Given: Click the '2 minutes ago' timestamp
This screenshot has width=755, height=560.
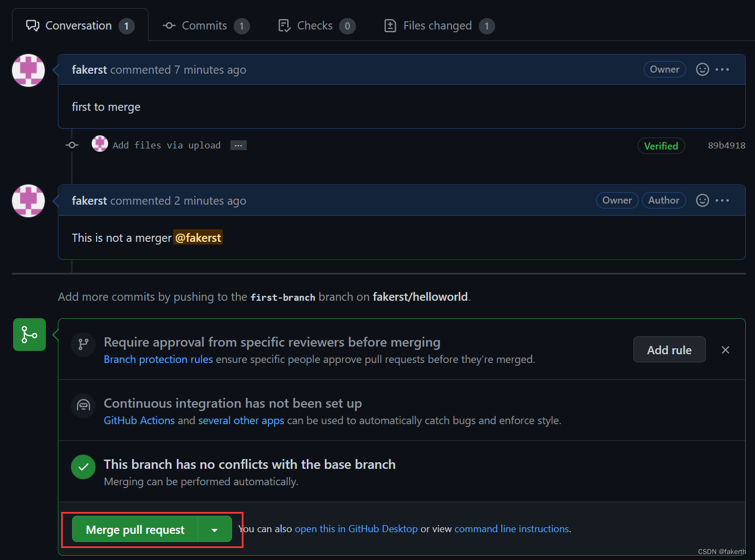Looking at the screenshot, I should [210, 201].
